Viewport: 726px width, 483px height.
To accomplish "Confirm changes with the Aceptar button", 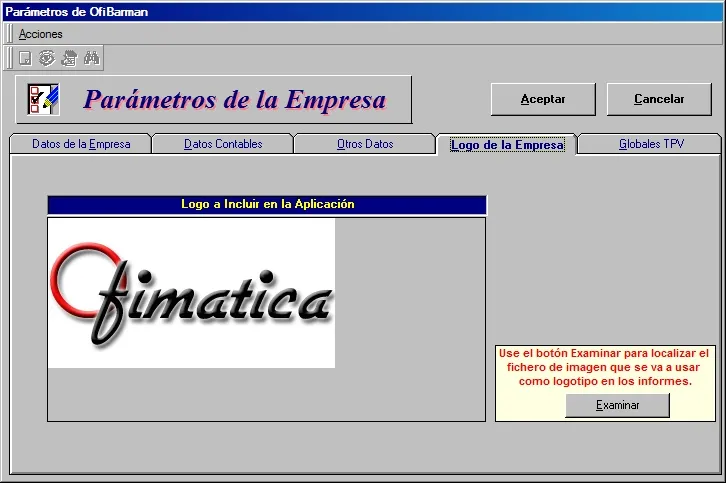I will [x=543, y=99].
